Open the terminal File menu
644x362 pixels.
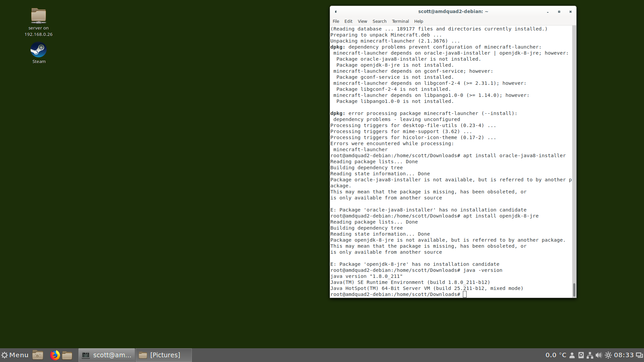click(x=336, y=21)
